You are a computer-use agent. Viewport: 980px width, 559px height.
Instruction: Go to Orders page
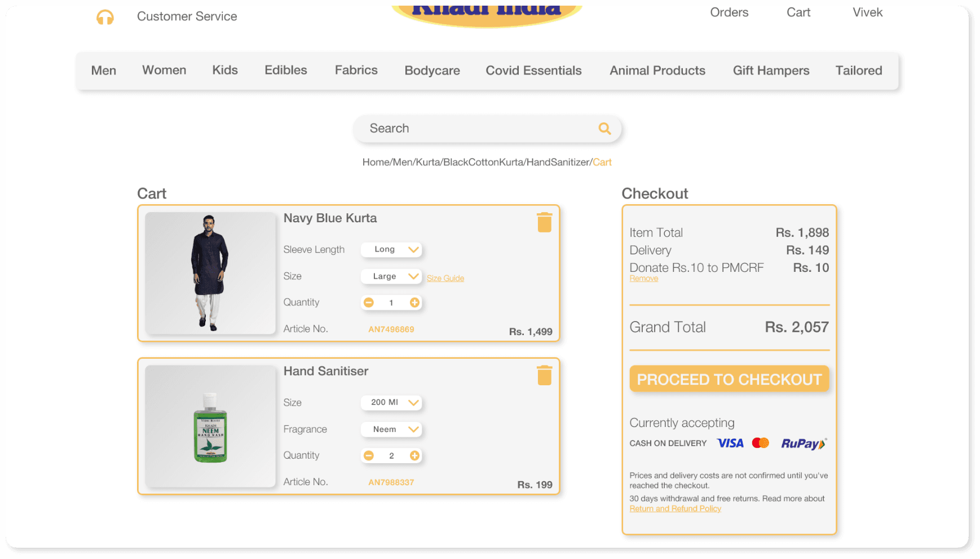729,12
